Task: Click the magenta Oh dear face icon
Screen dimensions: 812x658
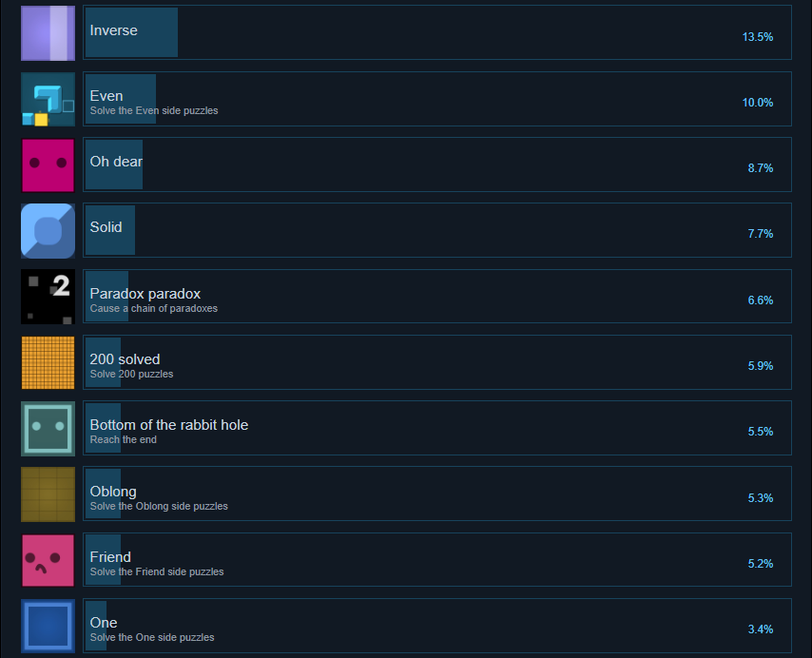Action: 48,165
